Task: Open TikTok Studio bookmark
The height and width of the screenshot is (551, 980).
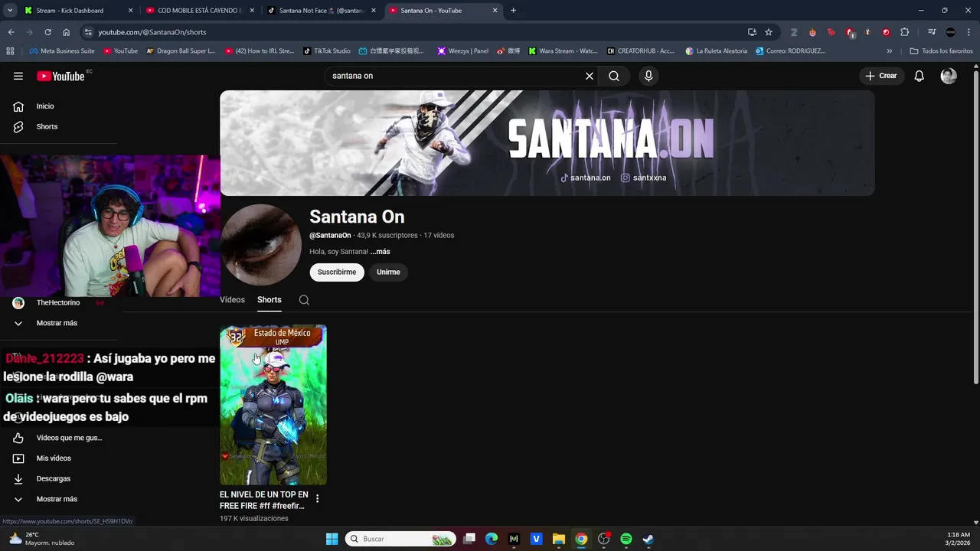Action: click(x=327, y=51)
